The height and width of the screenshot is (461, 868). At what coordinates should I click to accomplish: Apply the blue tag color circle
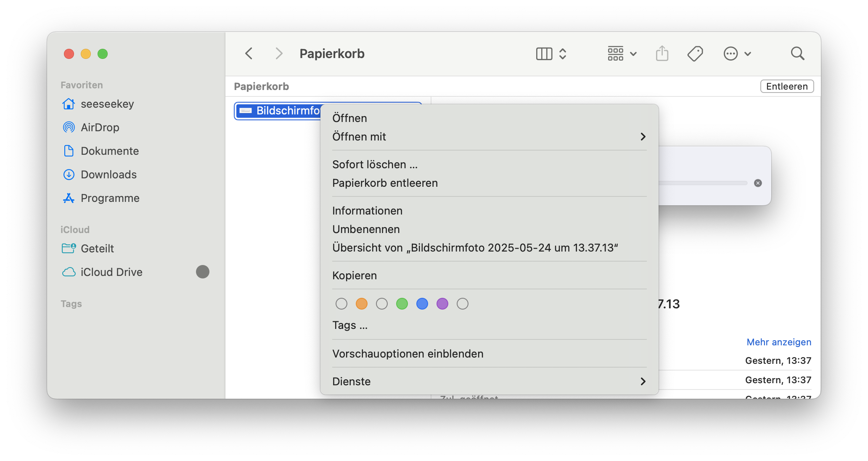click(422, 304)
